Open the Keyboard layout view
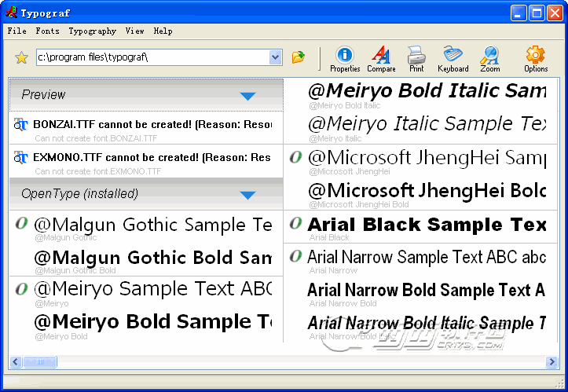 tap(453, 59)
